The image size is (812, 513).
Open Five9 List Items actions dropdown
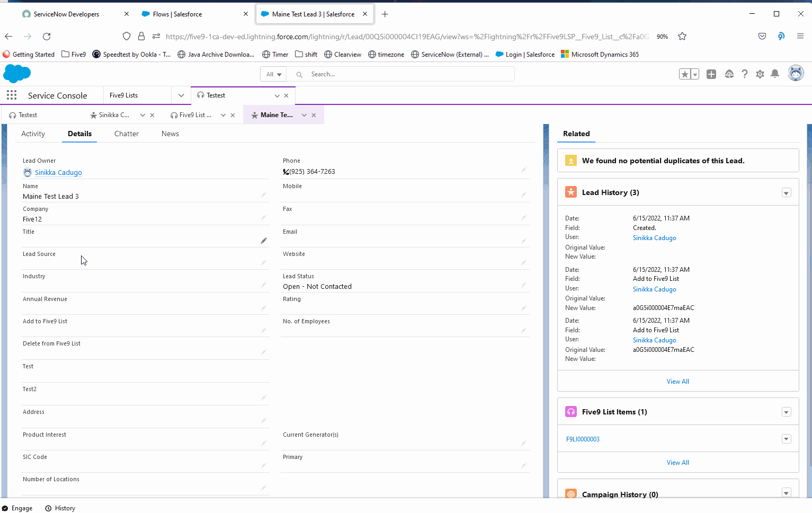(x=787, y=412)
